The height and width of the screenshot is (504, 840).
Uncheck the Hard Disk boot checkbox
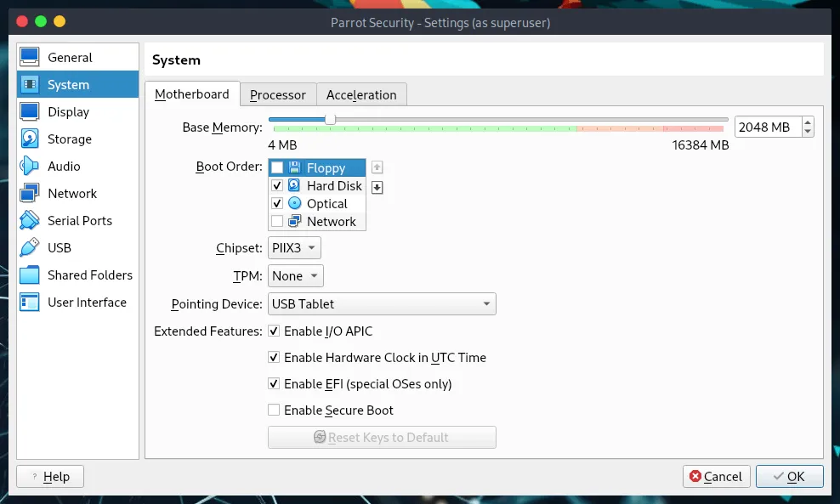click(277, 185)
